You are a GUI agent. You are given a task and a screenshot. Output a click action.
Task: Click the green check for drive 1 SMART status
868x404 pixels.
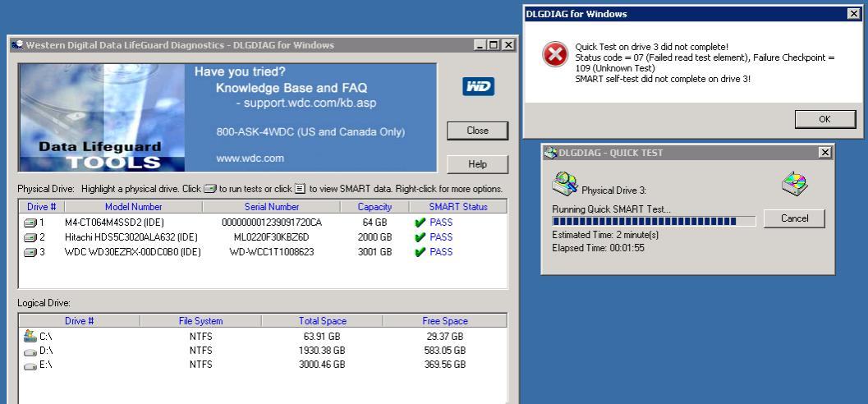click(420, 223)
